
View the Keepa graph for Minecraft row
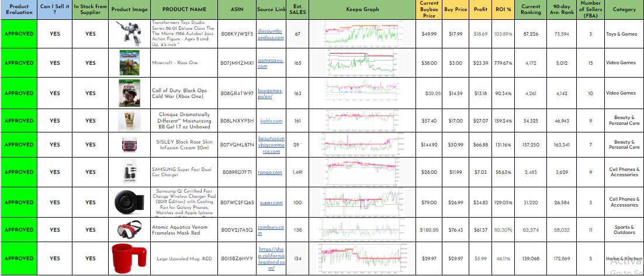click(362, 63)
